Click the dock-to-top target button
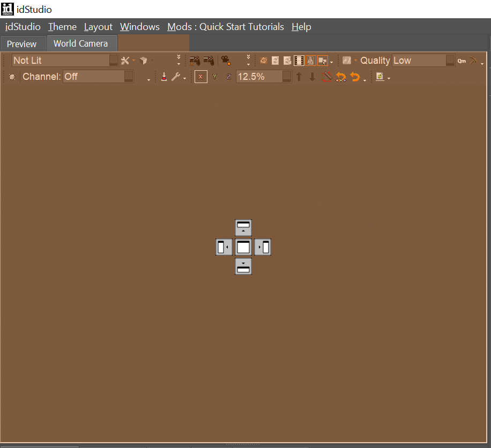491x448 pixels. (243, 228)
